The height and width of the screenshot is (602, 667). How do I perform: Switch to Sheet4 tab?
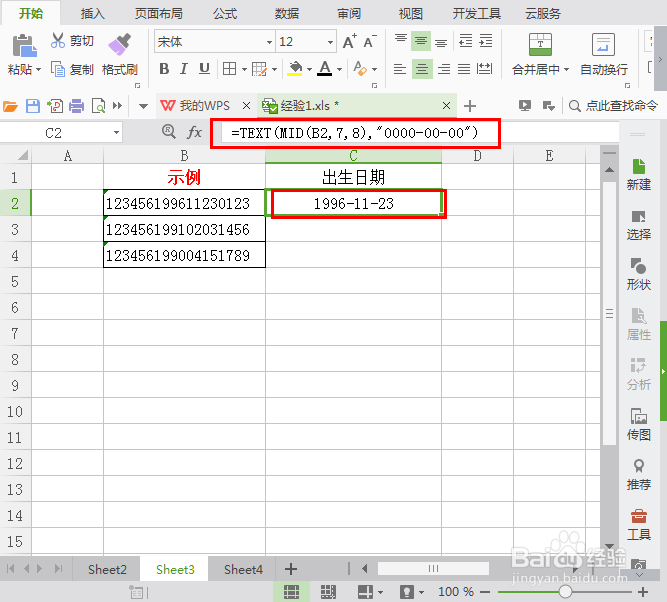coord(243,569)
